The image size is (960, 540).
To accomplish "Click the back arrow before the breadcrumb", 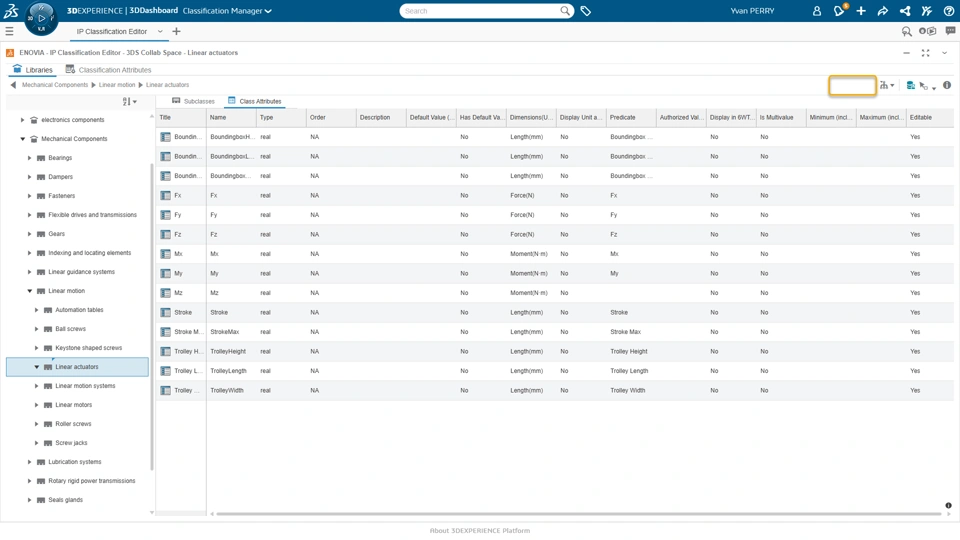I will click(13, 85).
